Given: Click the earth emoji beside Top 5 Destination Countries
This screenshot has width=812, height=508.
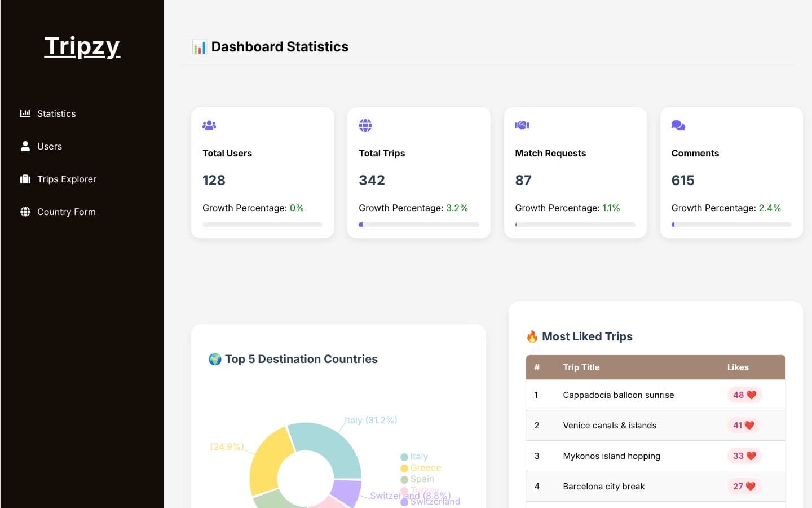Looking at the screenshot, I should click(215, 359).
